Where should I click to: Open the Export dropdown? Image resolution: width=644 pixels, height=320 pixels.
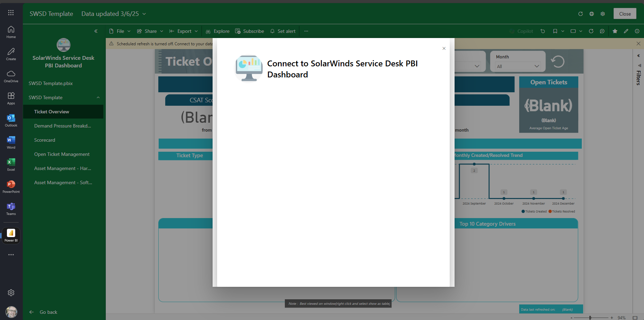[x=184, y=31]
